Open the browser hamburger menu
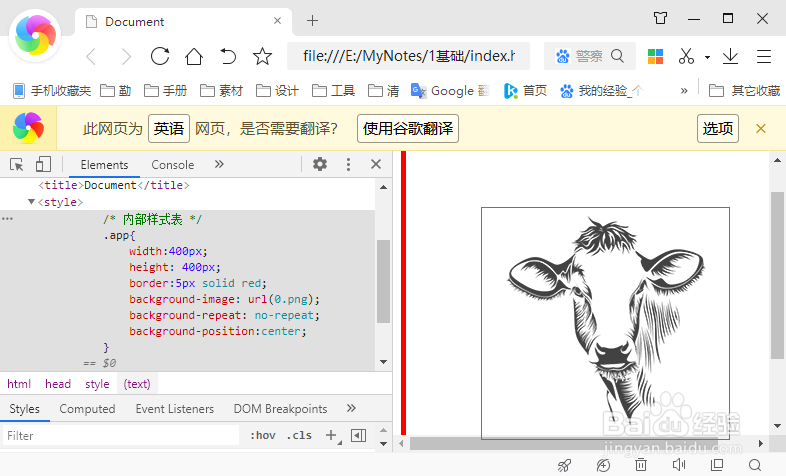786x476 pixels. [x=763, y=56]
